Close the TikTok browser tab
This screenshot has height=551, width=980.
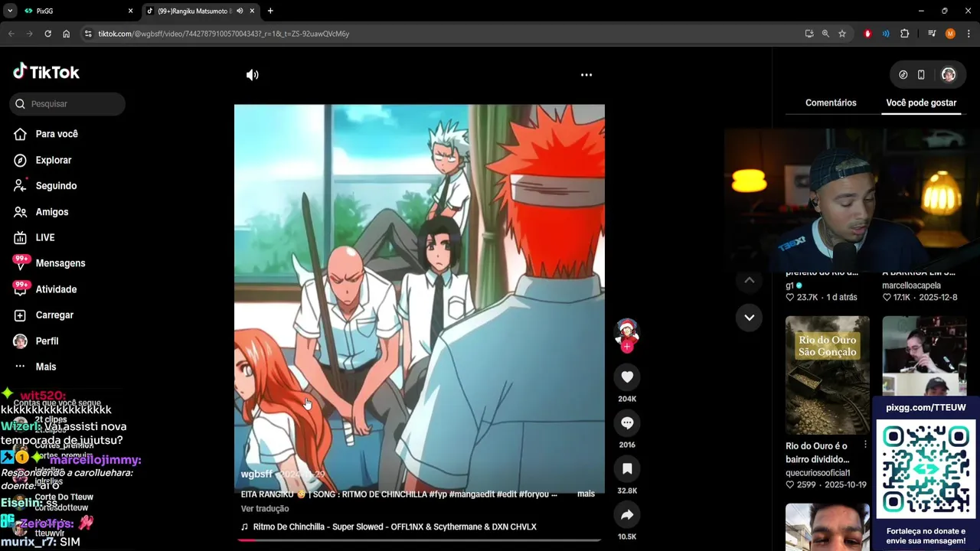click(252, 11)
